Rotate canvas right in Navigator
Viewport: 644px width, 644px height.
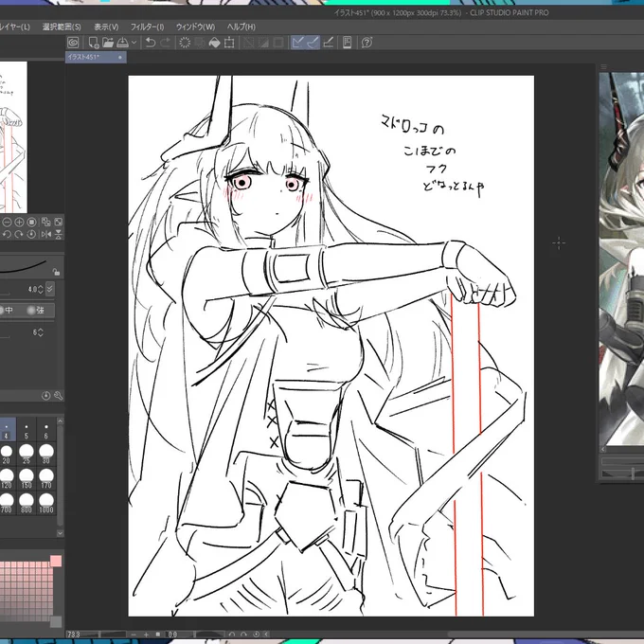click(19, 234)
